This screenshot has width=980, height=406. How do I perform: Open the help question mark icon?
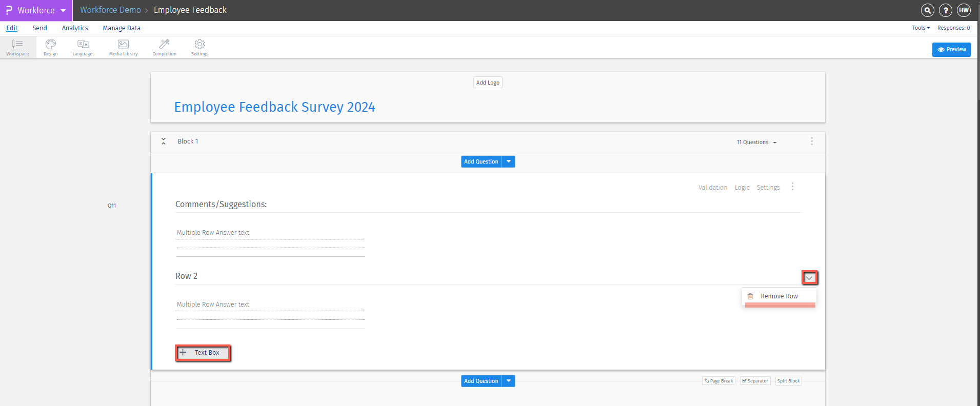tap(946, 10)
